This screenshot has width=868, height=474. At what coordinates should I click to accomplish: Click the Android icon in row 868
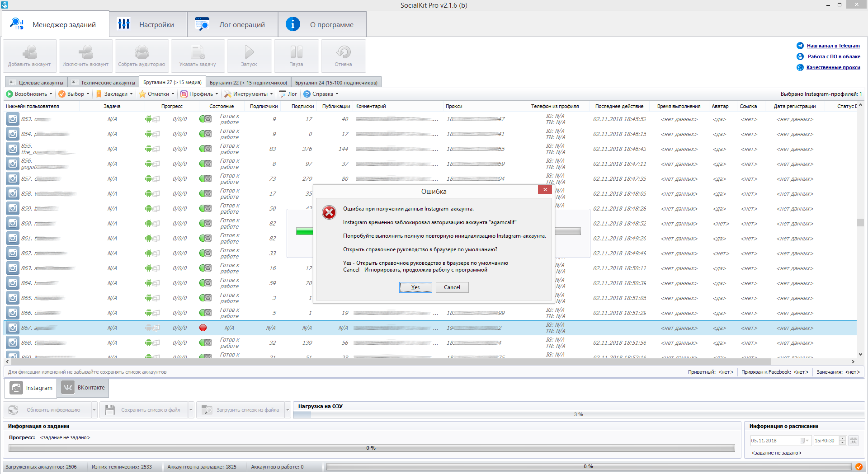pyautogui.click(x=148, y=343)
